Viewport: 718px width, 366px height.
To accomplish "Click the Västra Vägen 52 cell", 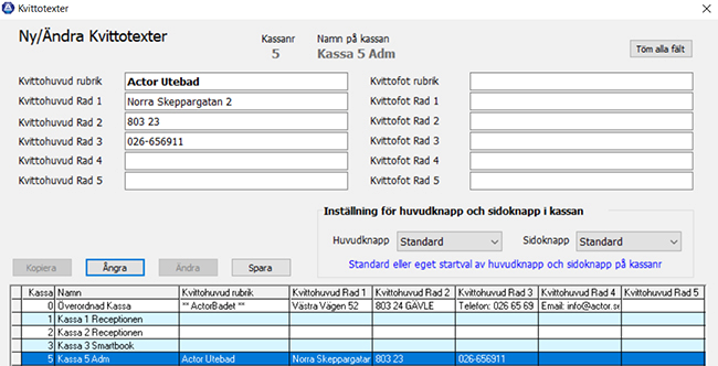I will [331, 306].
